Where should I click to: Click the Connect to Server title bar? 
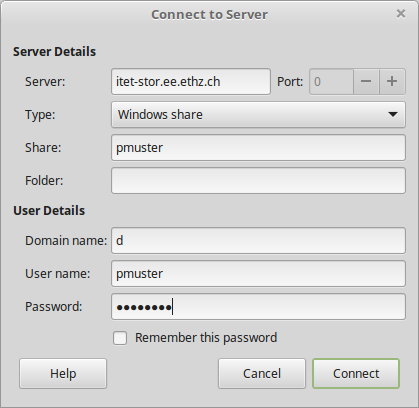coord(209,15)
